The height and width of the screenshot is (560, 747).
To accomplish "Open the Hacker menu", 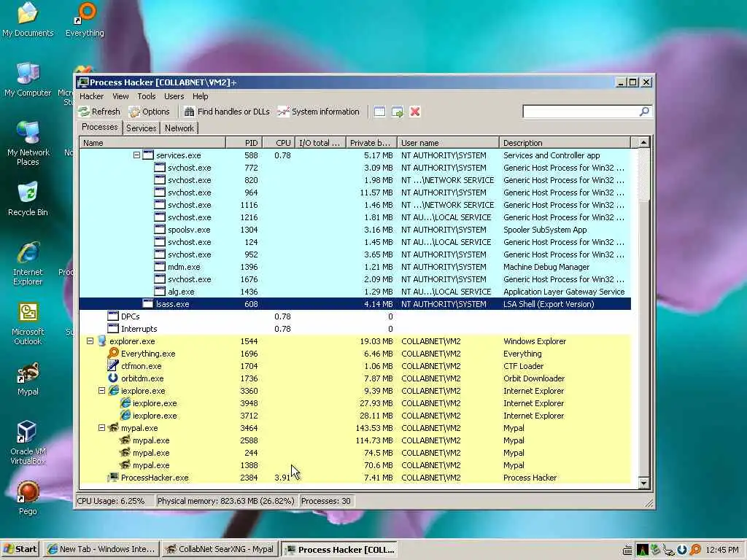I will [91, 96].
